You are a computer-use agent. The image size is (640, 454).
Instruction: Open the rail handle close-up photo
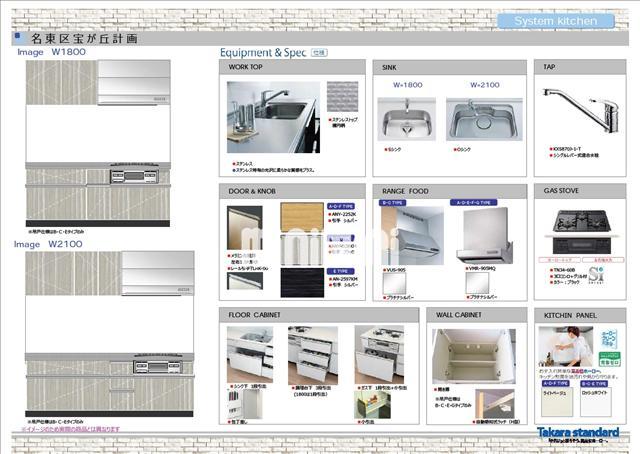click(x=244, y=281)
